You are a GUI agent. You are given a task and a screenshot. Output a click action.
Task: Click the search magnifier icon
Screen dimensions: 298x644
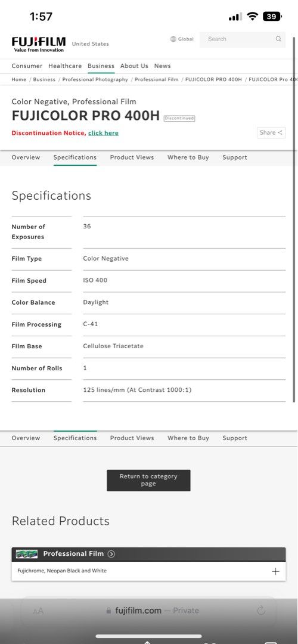tap(278, 39)
